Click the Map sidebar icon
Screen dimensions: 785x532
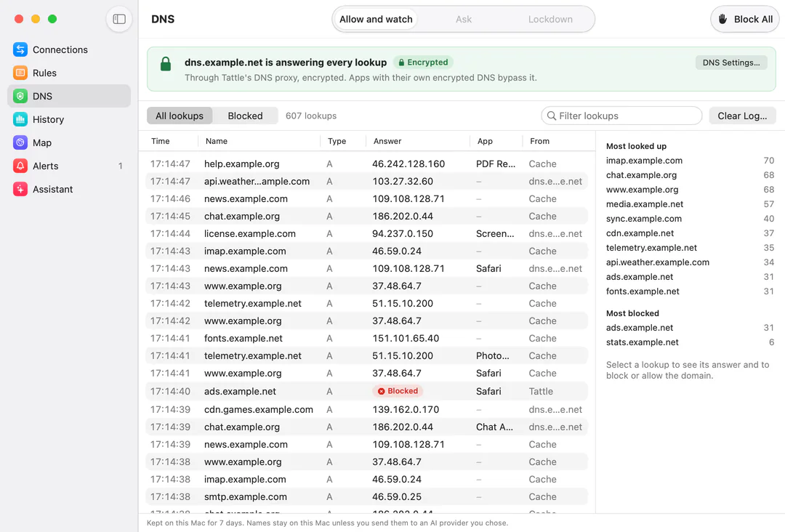(x=20, y=142)
